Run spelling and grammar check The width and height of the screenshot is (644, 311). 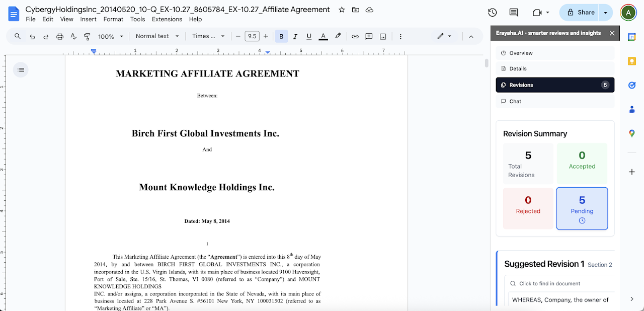tap(73, 36)
